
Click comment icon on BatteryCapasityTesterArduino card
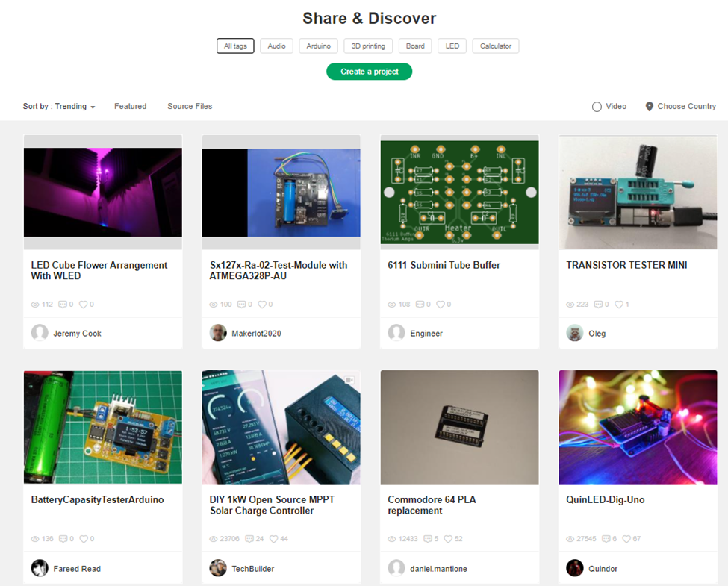pos(63,539)
